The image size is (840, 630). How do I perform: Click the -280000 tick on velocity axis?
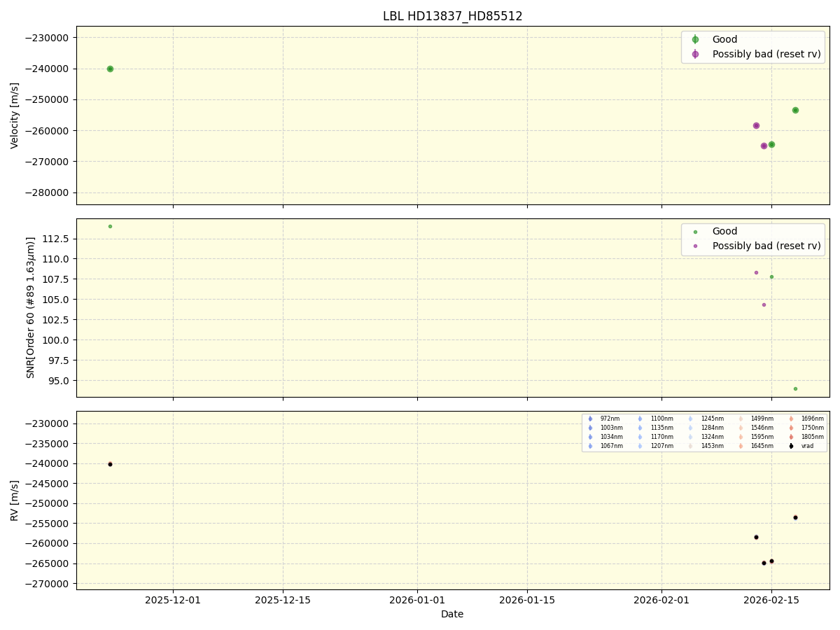tap(48, 192)
